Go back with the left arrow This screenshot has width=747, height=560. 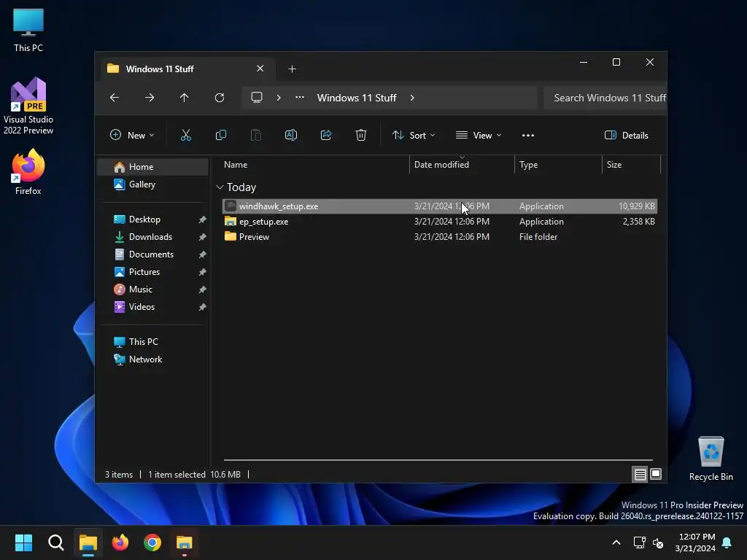(x=115, y=98)
